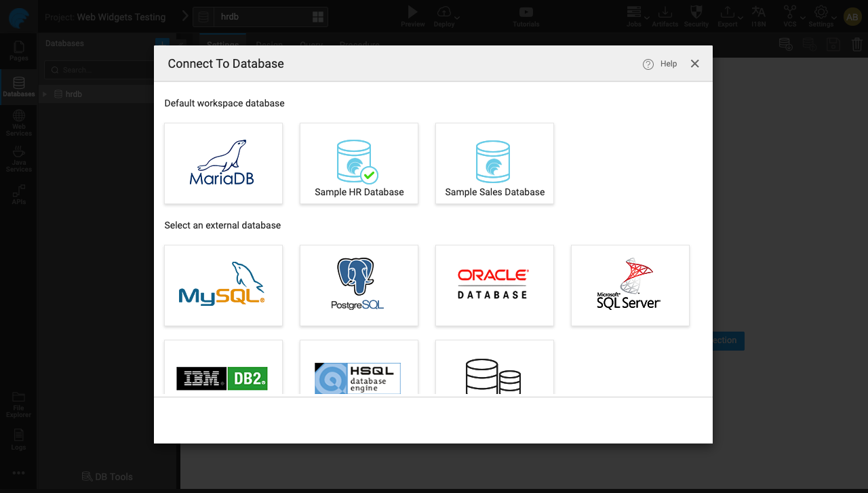The image size is (868, 493).
Task: Close the Connect To Database dialog
Action: coord(694,64)
